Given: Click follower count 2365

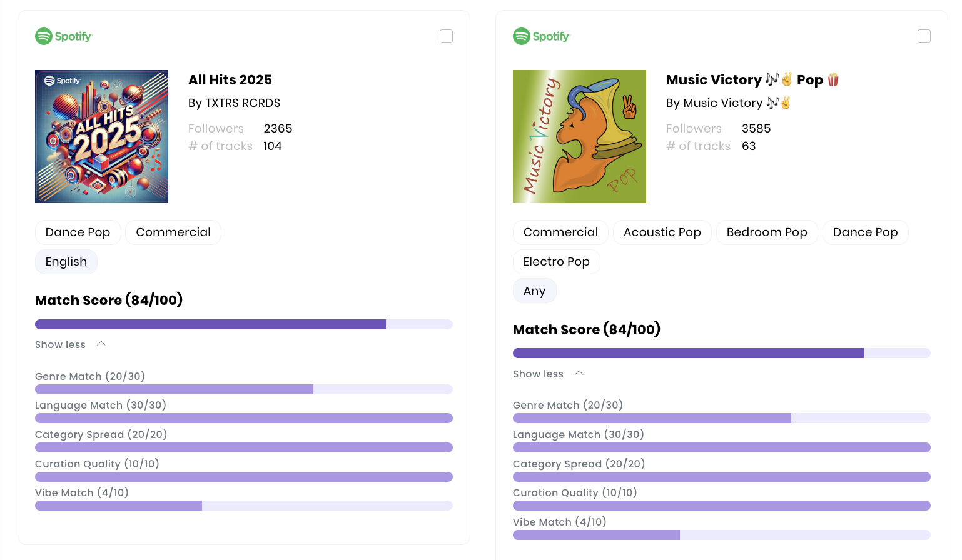Looking at the screenshot, I should pyautogui.click(x=278, y=129).
